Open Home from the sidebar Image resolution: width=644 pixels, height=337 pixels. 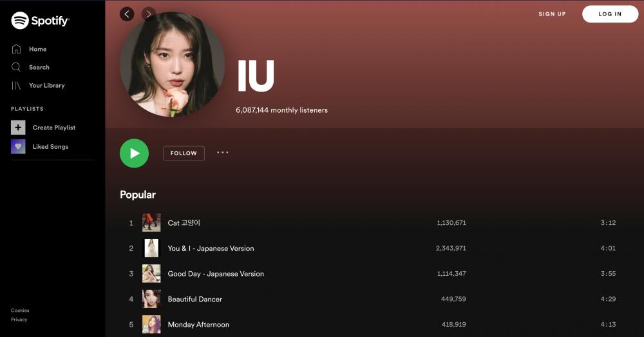point(29,49)
